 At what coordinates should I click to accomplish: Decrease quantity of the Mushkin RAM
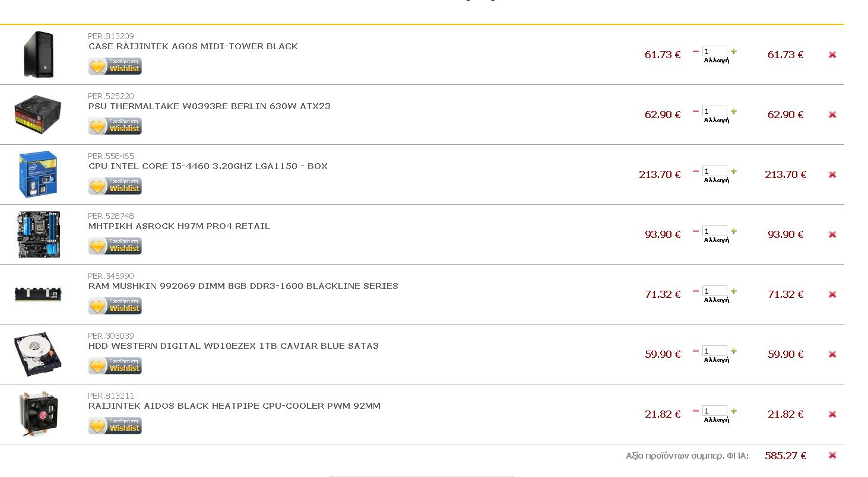pos(696,291)
